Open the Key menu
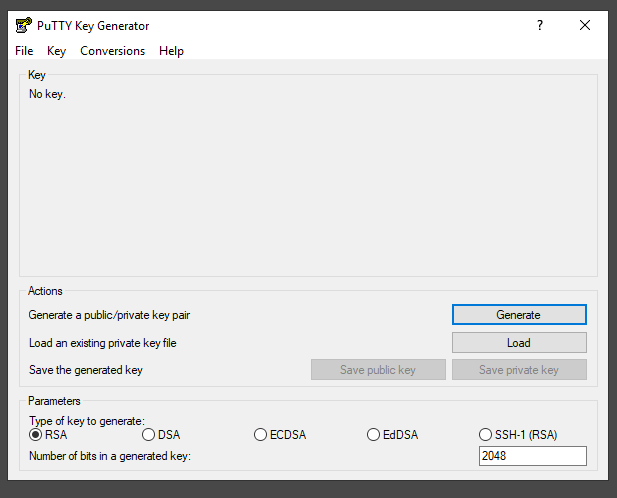 tap(56, 51)
